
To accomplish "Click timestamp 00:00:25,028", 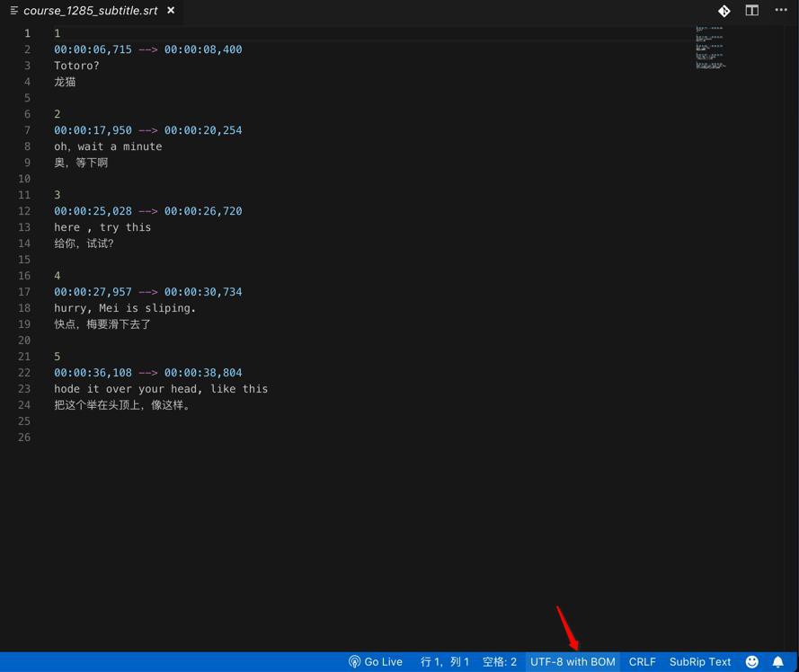I will click(x=93, y=211).
